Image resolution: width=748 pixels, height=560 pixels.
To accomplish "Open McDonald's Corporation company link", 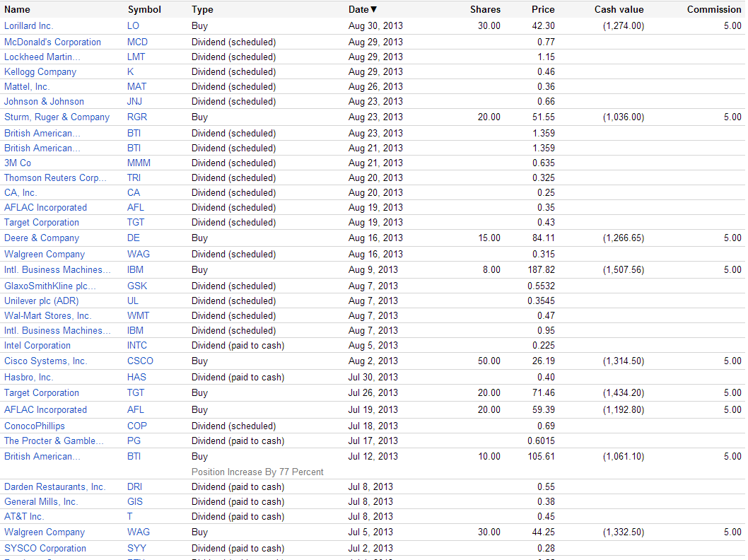I will point(52,42).
